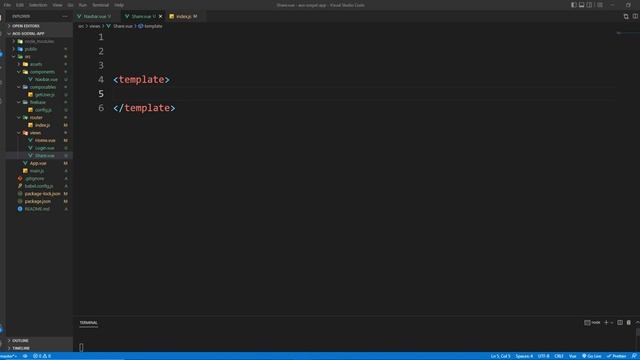Open the terminal shell profile selector
The image size is (640, 360).
pos(592,322)
